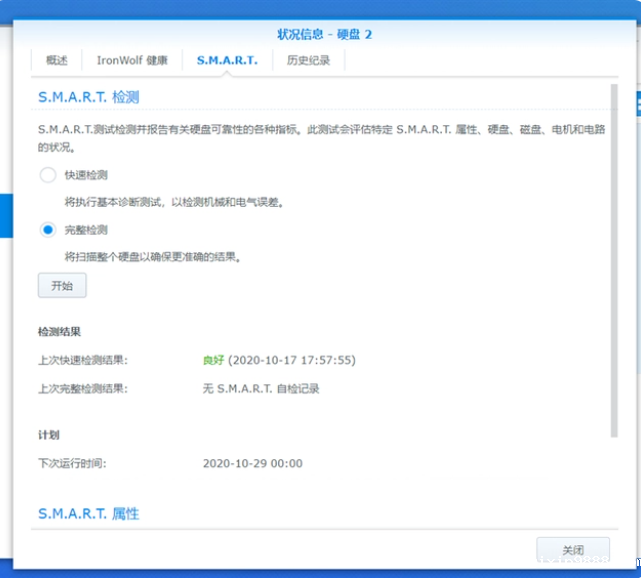The width and height of the screenshot is (641, 578).
Task: Open the IronWolf 健康 tab
Action: point(132,60)
